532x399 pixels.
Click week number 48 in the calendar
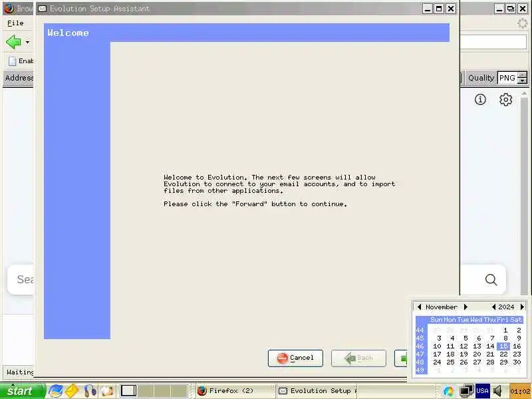pyautogui.click(x=420, y=362)
